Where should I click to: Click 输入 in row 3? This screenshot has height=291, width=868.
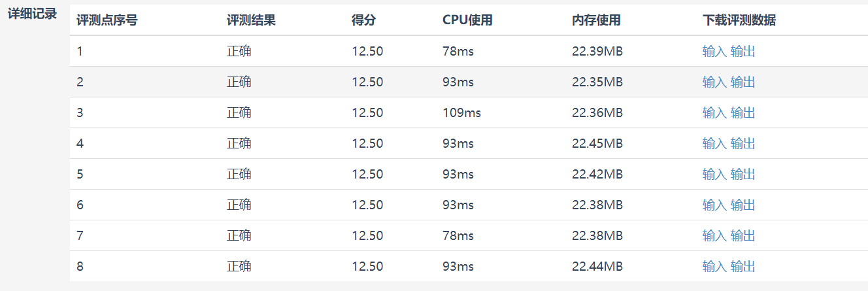pos(714,112)
